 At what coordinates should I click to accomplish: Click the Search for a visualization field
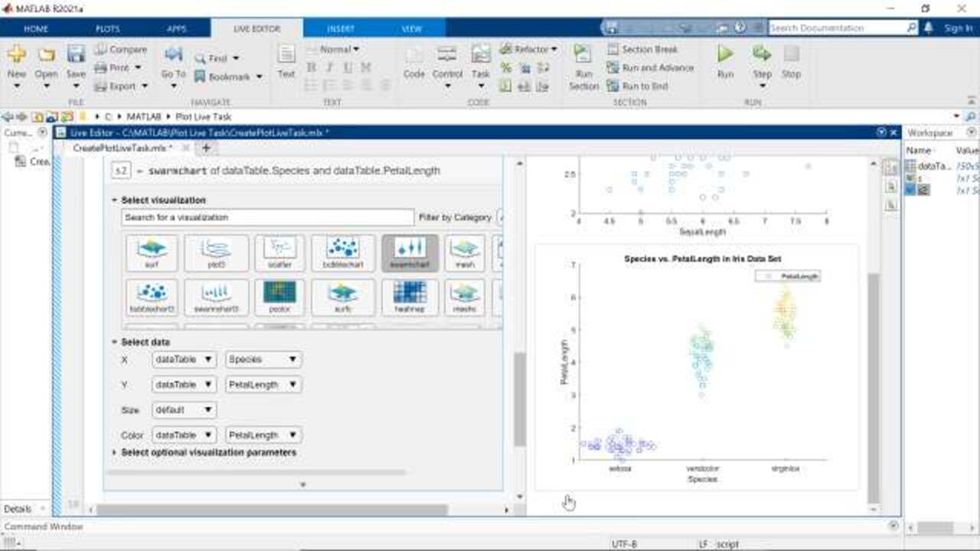click(267, 217)
